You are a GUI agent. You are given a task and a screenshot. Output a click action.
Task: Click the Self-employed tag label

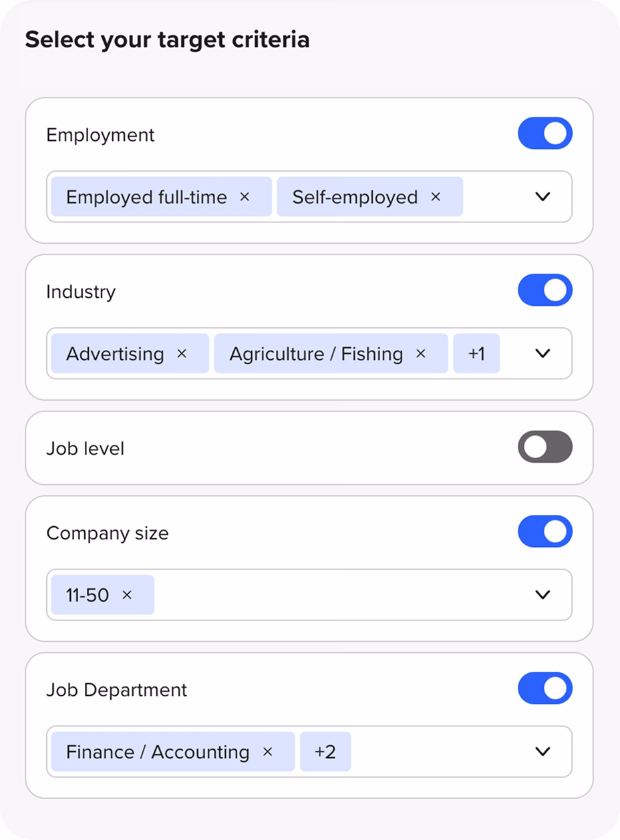(x=355, y=197)
